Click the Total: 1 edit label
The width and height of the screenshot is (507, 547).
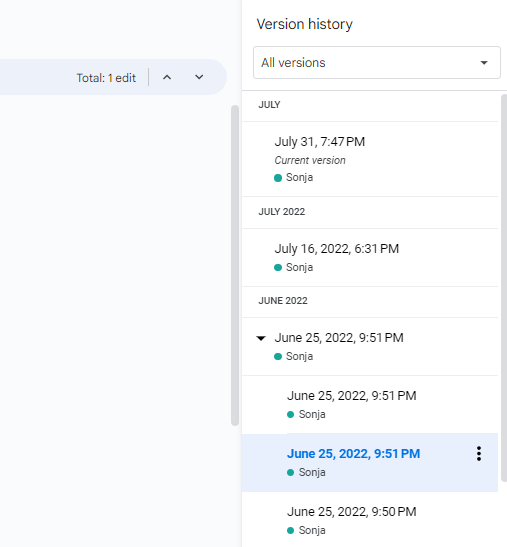106,78
